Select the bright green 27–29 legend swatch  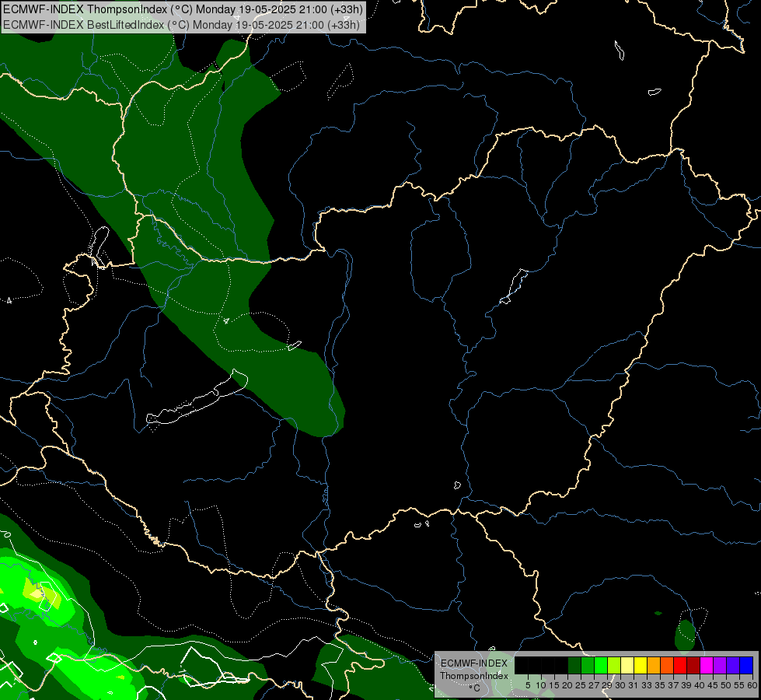(601, 665)
